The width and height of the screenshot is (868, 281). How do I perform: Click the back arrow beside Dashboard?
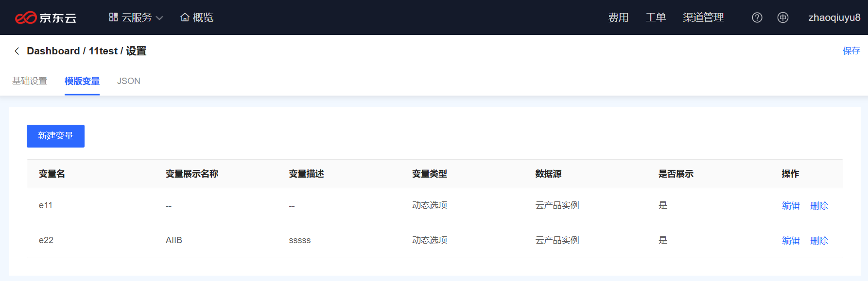click(17, 51)
